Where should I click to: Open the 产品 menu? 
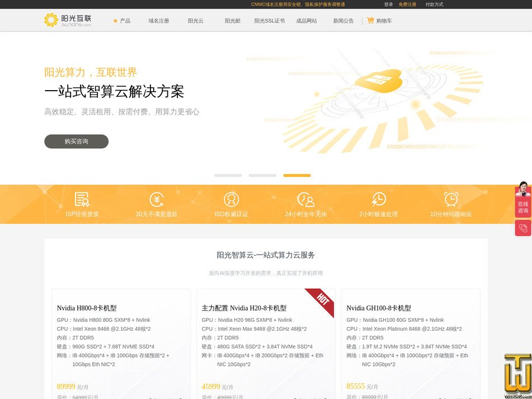(125, 21)
